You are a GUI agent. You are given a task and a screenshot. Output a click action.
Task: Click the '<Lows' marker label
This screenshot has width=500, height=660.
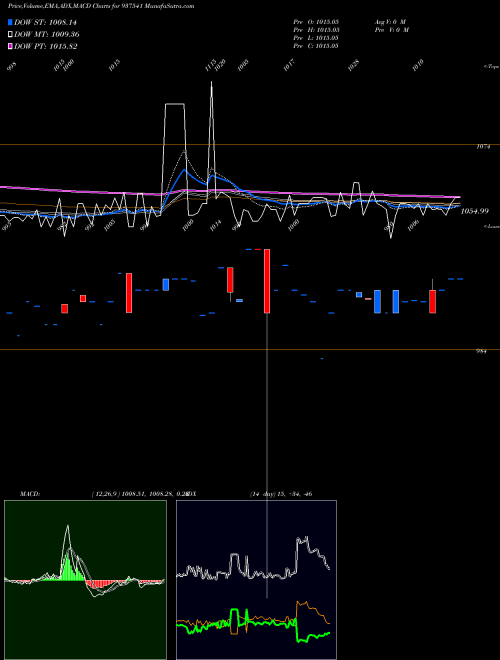pos(491,226)
